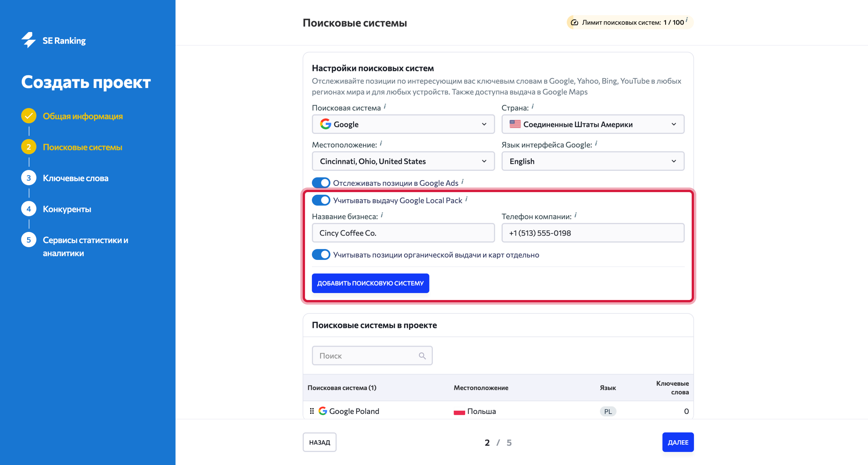Go to Ключевые слова step
This screenshot has width=868, height=465.
[x=76, y=178]
